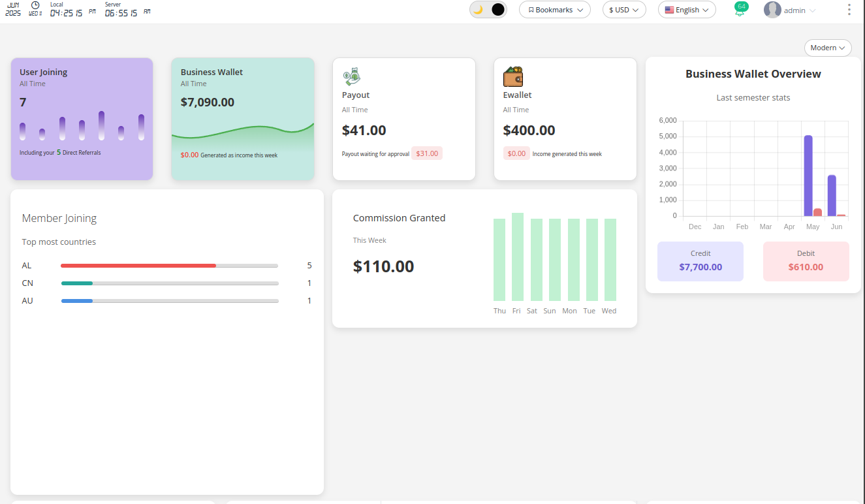
Task: Click the Ewallet wallet icon
Action: pyautogui.click(x=512, y=76)
